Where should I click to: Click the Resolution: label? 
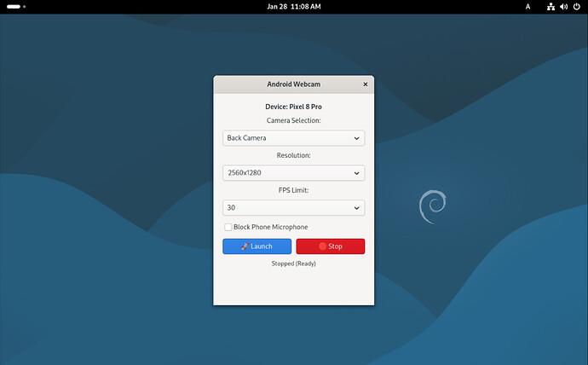click(294, 155)
